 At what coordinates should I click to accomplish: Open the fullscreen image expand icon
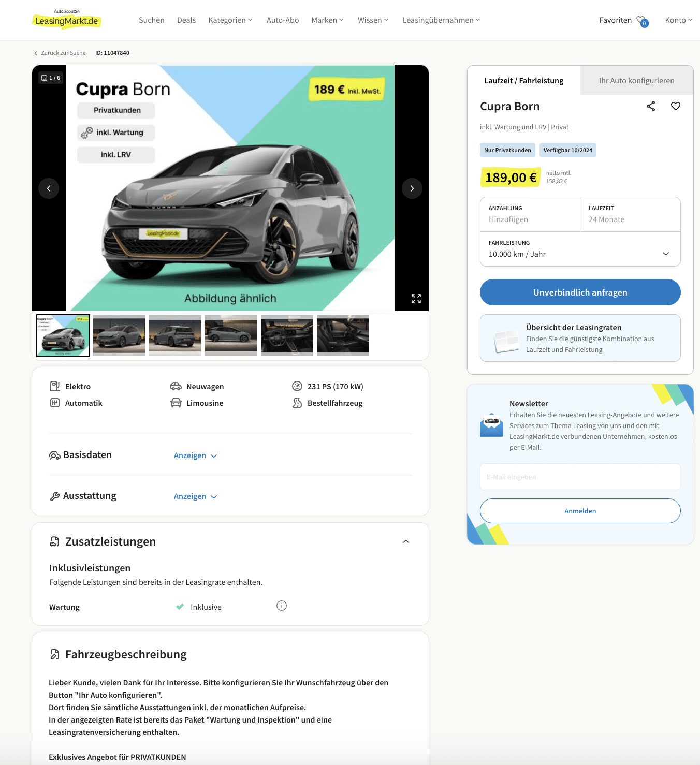coord(416,299)
